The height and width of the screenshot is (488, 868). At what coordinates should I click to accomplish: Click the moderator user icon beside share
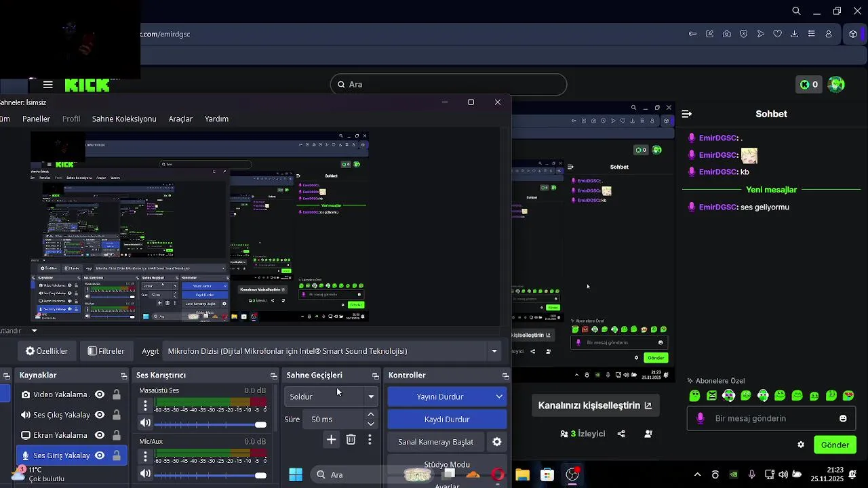(648, 434)
